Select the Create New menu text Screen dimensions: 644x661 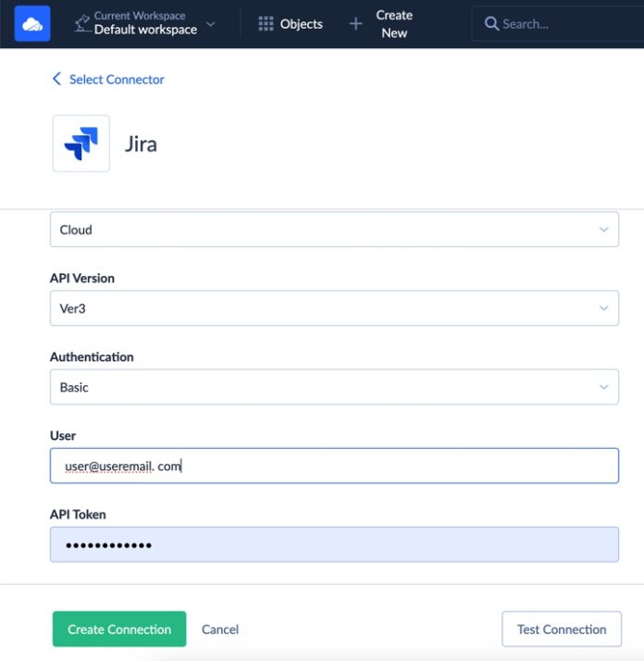point(394,24)
